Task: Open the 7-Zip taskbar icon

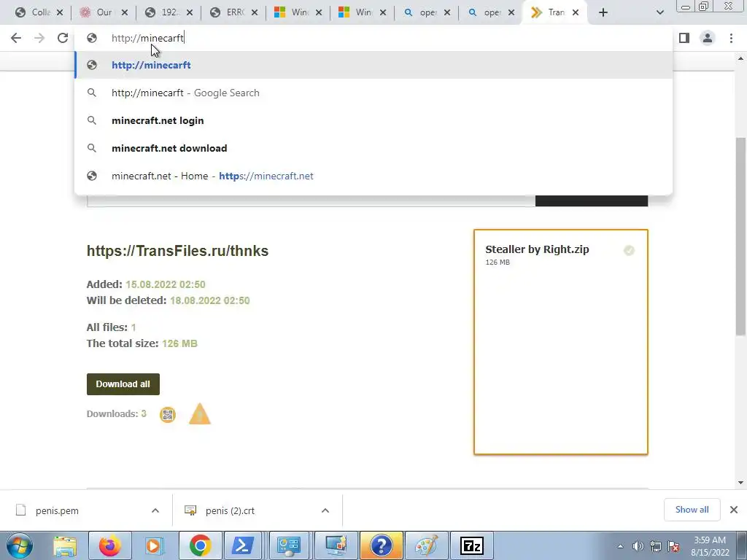Action: [472, 545]
